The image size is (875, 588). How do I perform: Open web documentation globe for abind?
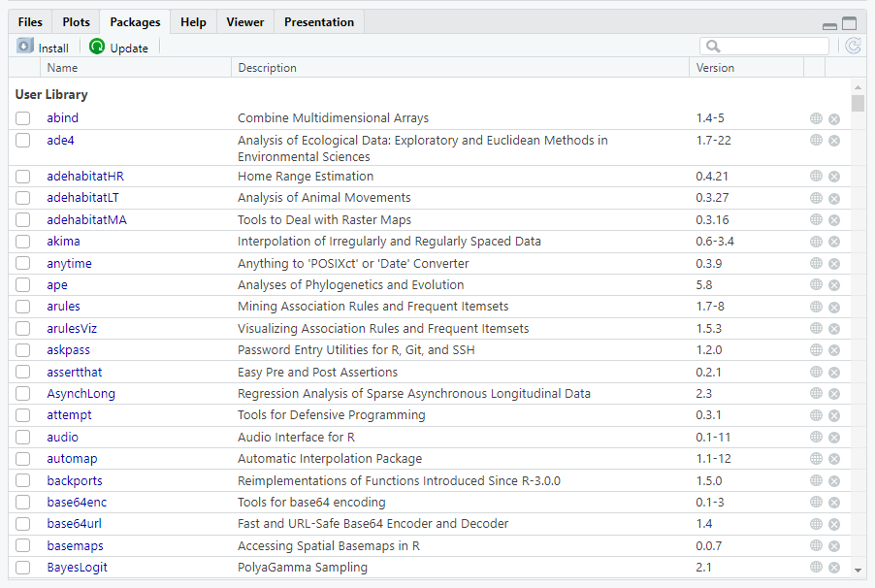click(x=816, y=118)
